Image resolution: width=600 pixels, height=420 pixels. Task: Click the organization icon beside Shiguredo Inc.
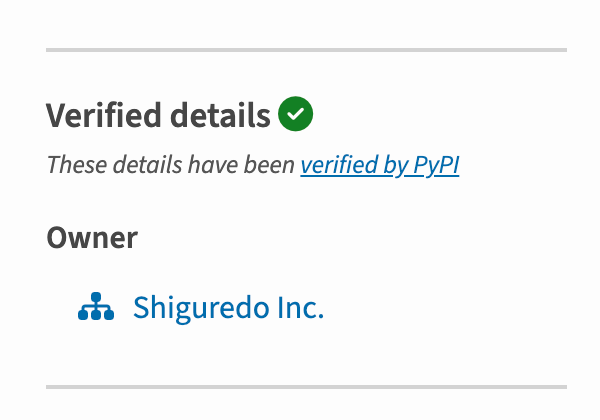pyautogui.click(x=96, y=307)
